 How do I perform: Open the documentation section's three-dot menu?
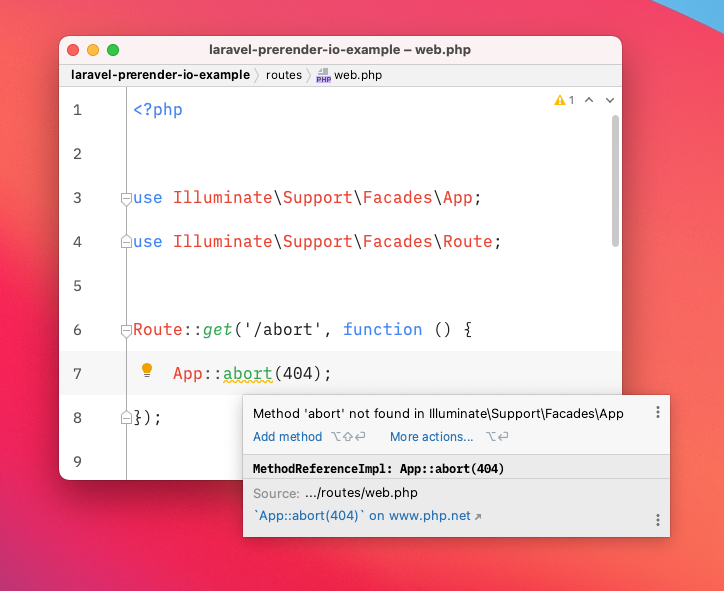[x=658, y=520]
